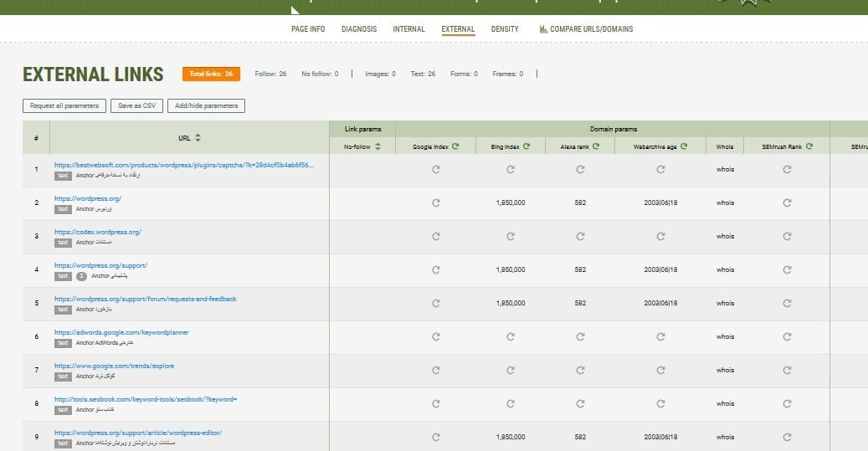Click whois for the codex.wordpress.org row
The image size is (868, 451).
[725, 236]
